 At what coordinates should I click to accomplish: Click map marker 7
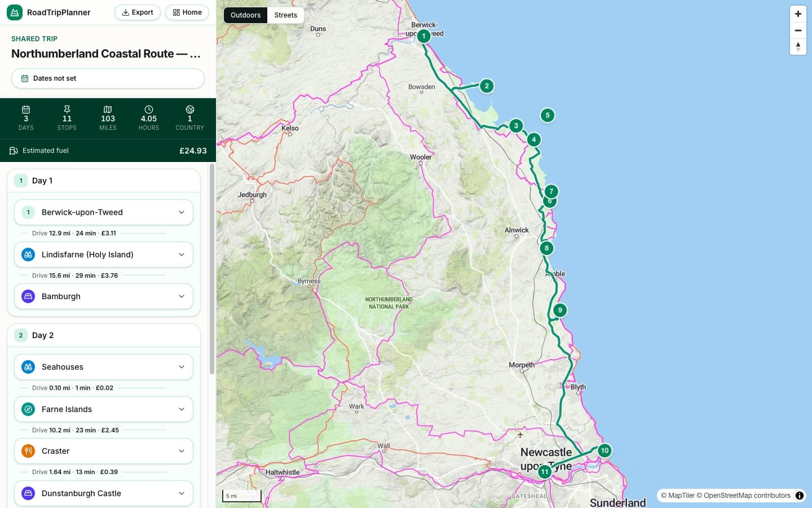551,191
